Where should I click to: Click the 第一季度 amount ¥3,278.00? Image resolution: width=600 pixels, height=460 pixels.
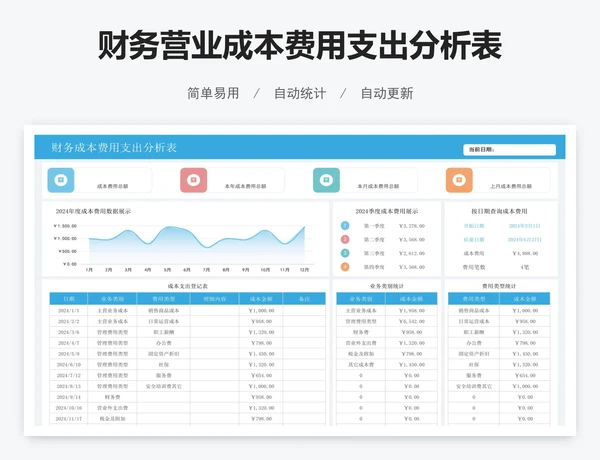(x=412, y=226)
